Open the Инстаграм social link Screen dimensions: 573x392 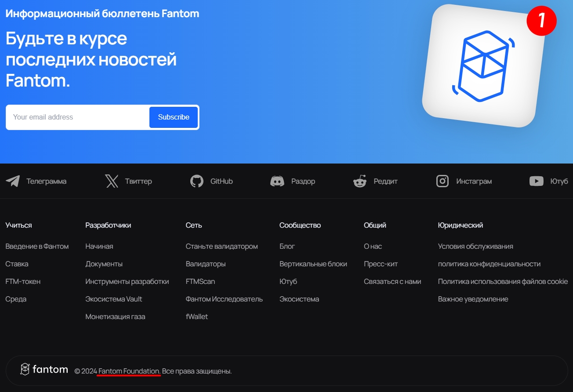point(474,181)
